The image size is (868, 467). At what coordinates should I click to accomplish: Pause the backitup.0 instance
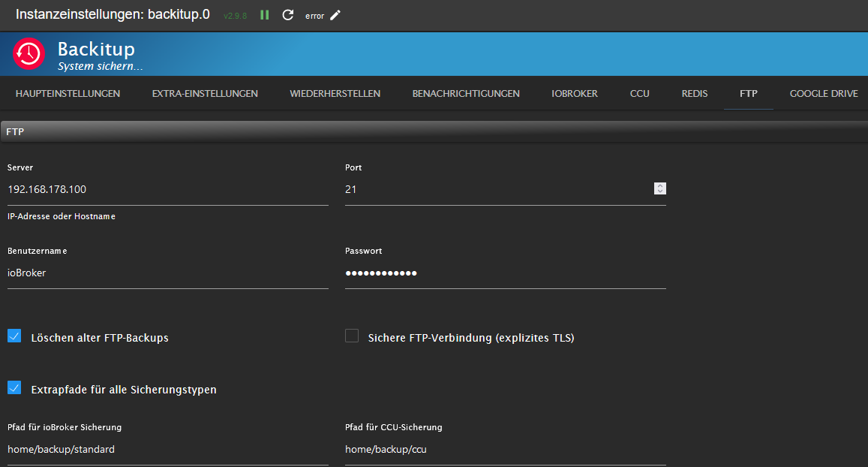pos(265,15)
